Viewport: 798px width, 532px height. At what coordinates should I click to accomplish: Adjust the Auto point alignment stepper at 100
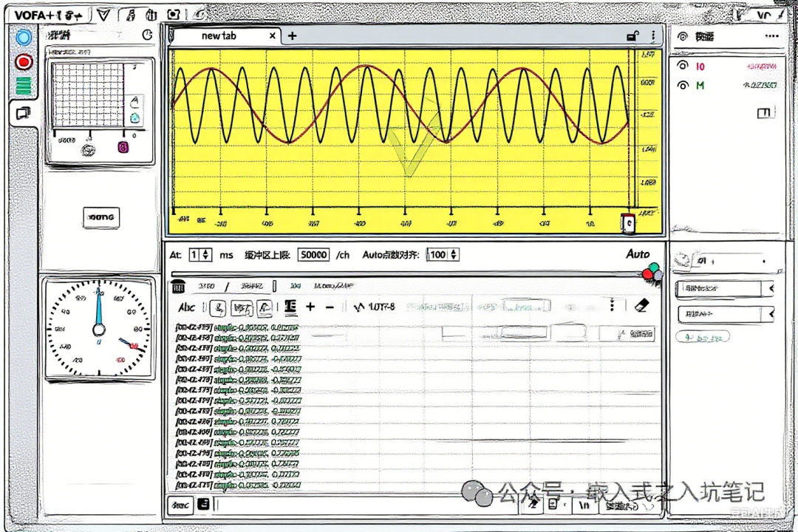[454, 254]
